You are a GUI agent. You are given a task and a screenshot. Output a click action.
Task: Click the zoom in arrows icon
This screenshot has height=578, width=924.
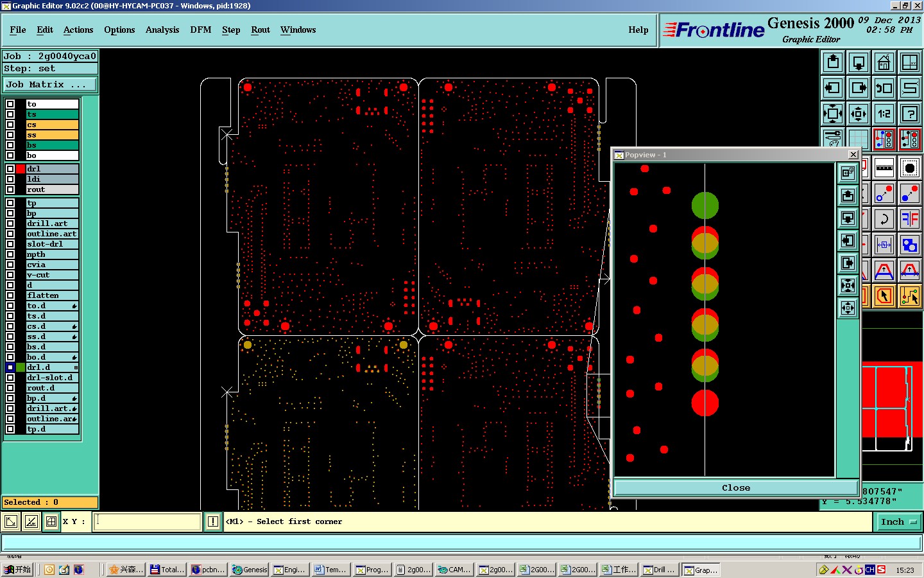(x=859, y=114)
